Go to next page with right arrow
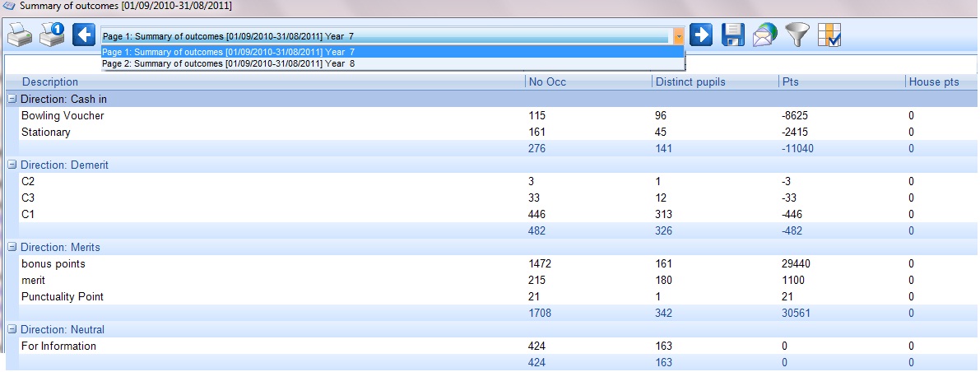This screenshot has width=980, height=372. 701,35
